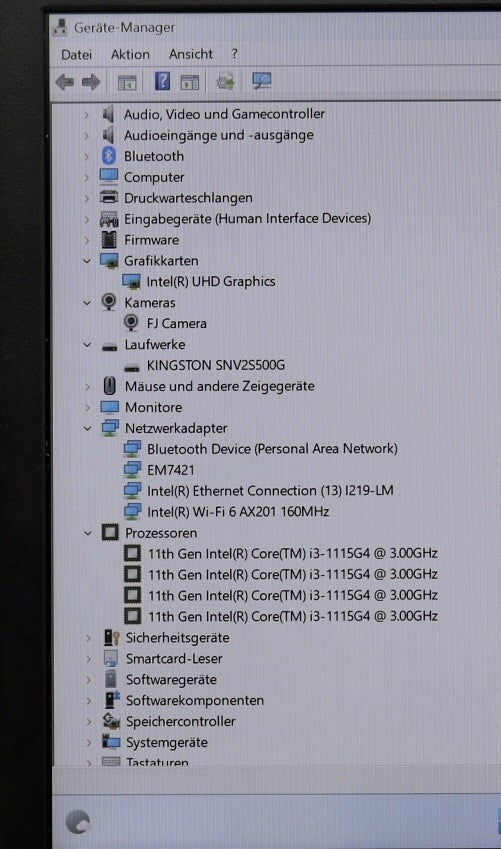Collapse the Grafikkarten category
The image size is (501, 849).
pos(87,261)
